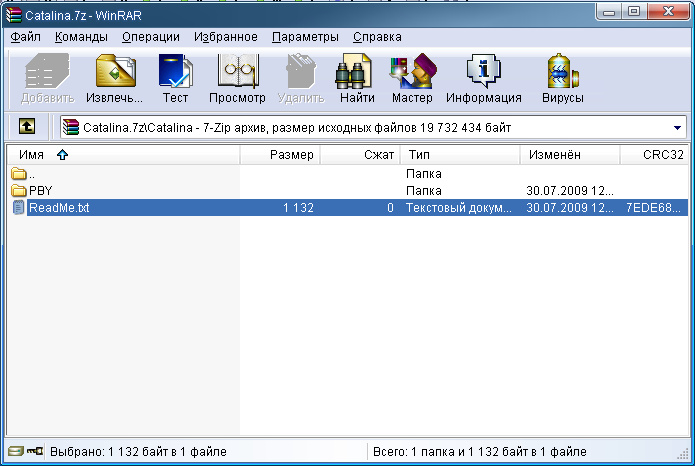Viewport: 695px width, 466px height.
Task: Click the archive path text field
Action: 374,128
